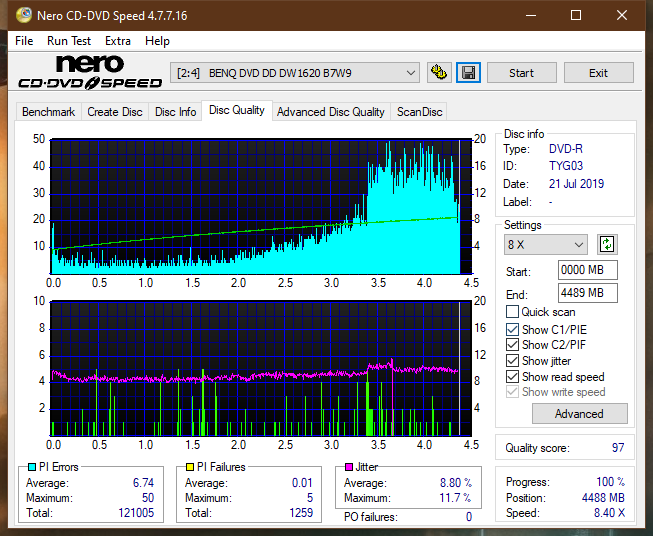Click the disabled Show write speed checkbox
This screenshot has height=536, width=653.
(x=512, y=392)
